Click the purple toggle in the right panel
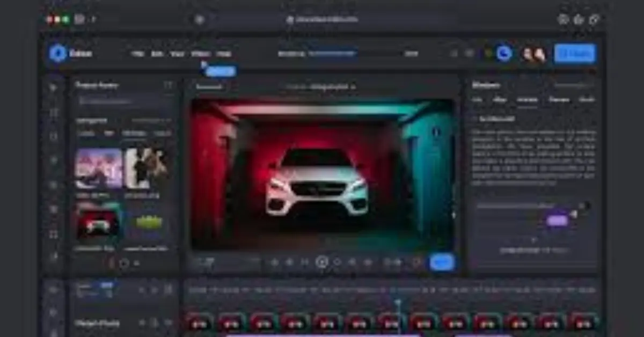The width and height of the screenshot is (644, 337). point(558,220)
